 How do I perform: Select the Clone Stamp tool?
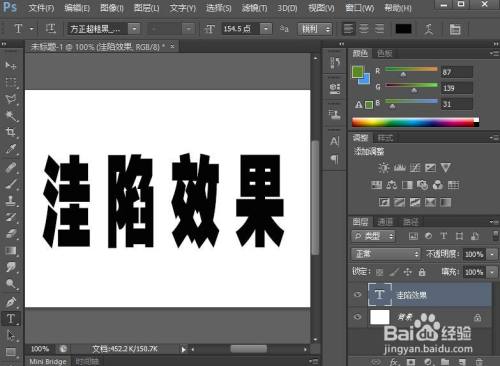11,200
